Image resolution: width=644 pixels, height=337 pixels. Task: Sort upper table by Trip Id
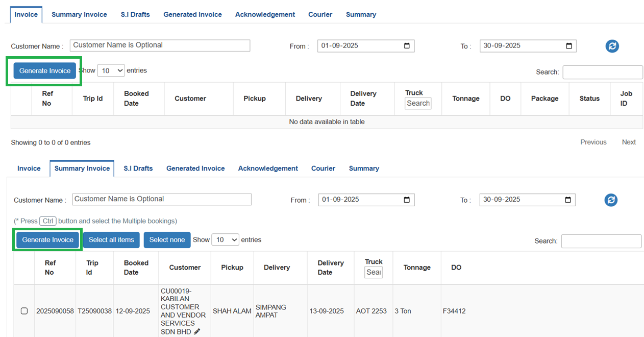click(x=93, y=99)
